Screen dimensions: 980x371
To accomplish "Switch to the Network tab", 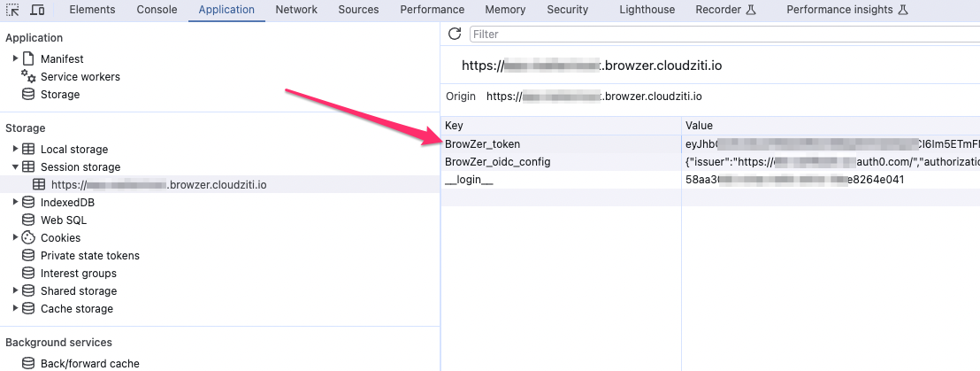I will click(295, 10).
